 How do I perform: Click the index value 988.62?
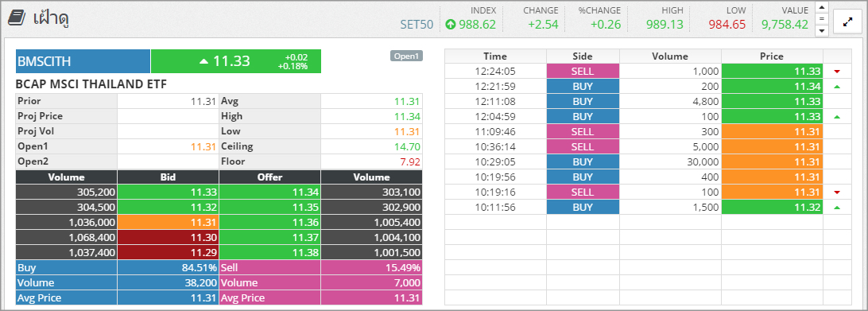[x=477, y=25]
